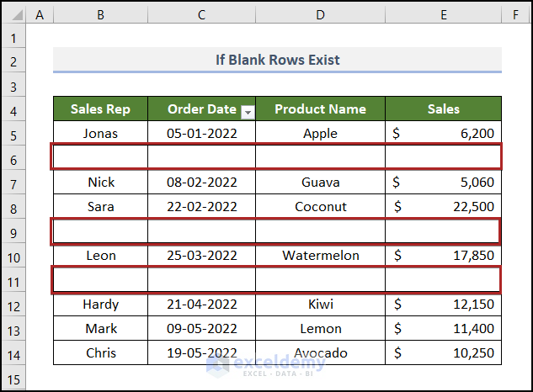The image size is (533, 392).
Task: Select the sales value 22,500 cell
Action: tap(443, 207)
